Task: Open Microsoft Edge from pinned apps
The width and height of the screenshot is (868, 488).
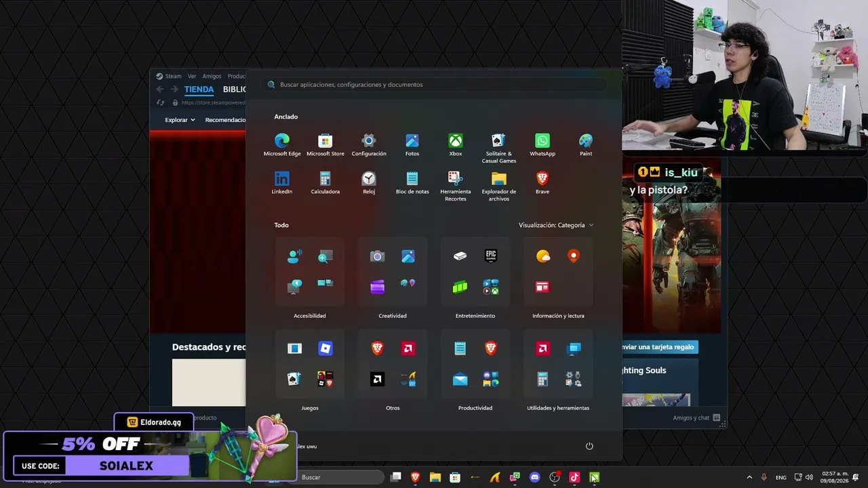Action: click(282, 145)
